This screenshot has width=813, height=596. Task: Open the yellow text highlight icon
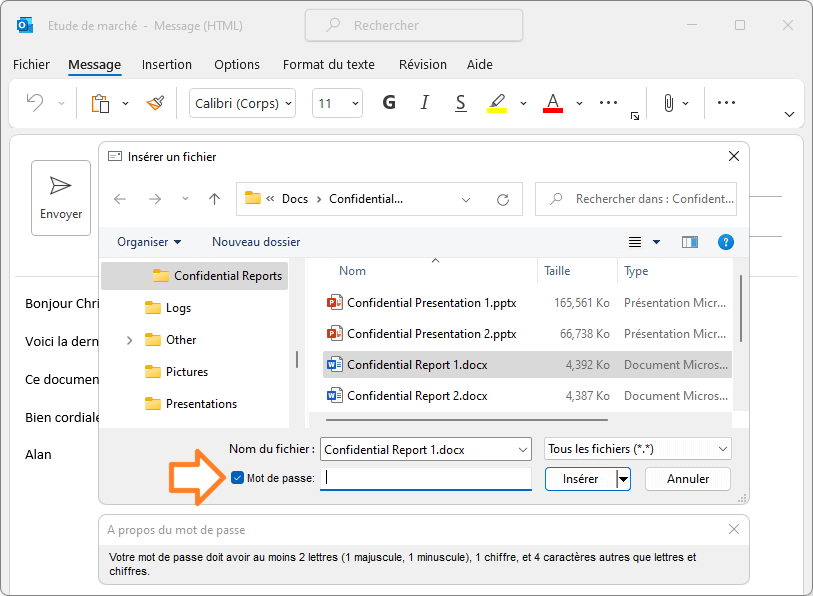pos(496,102)
